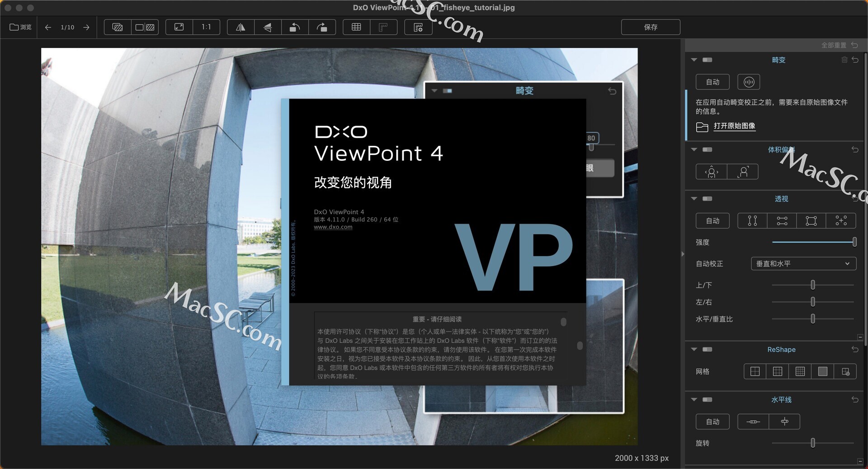This screenshot has width=868, height=469.
Task: Click 全部重置 reset all
Action: (839, 45)
